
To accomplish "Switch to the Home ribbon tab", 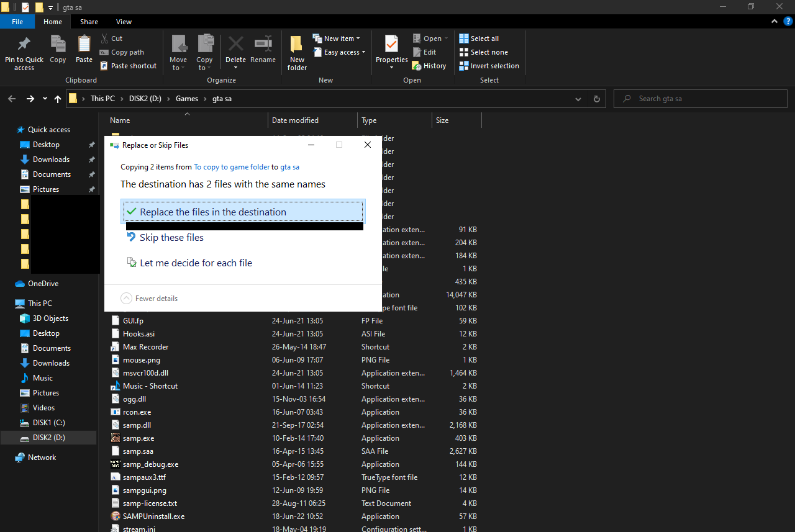I will click(53, 22).
